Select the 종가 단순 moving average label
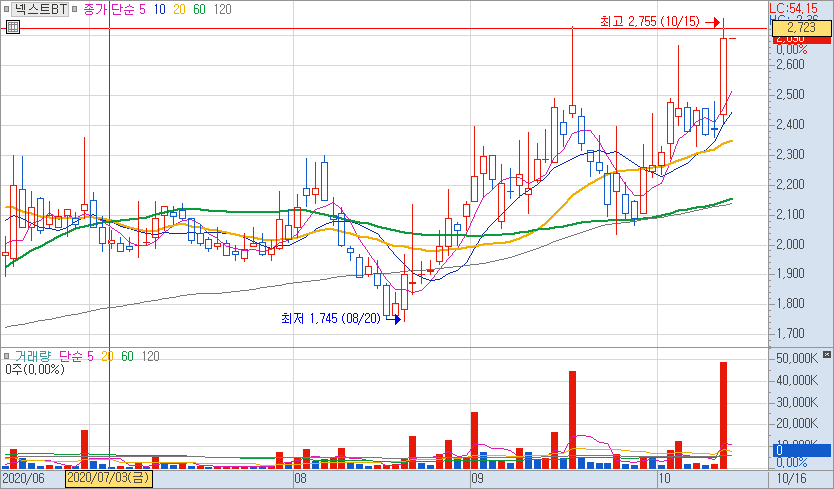Screen dimensions: 834x489 click(x=109, y=10)
